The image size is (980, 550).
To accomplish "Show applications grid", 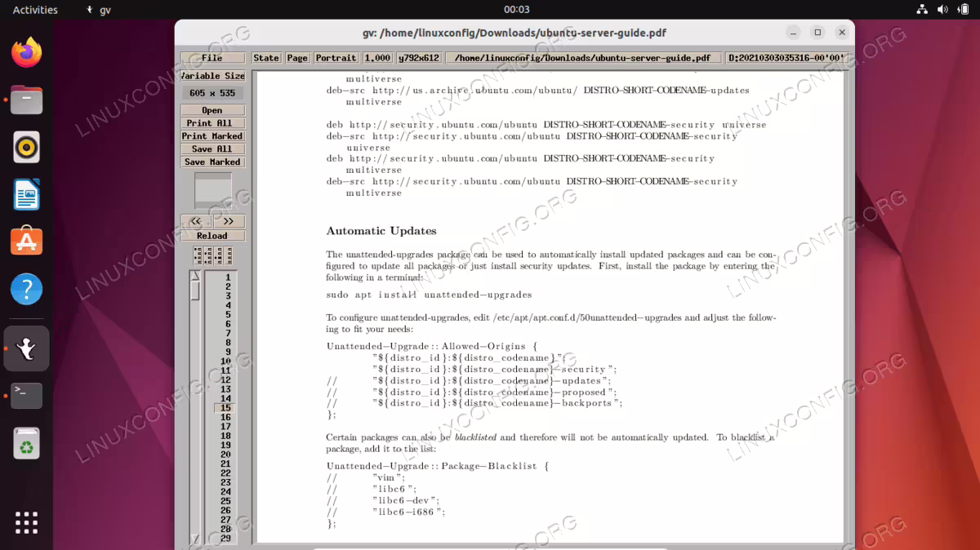I will tap(27, 522).
